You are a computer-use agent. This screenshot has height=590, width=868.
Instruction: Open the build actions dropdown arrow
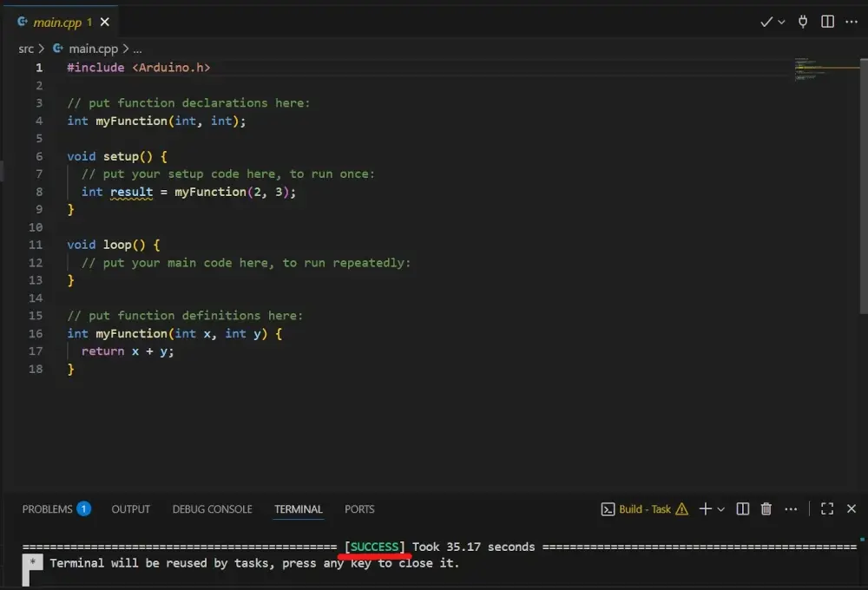pos(781,22)
